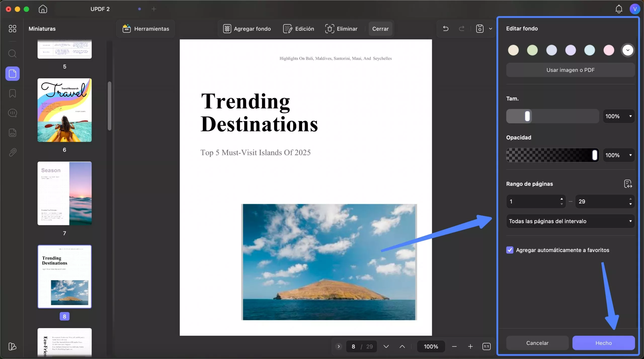The width and height of the screenshot is (644, 359).
Task: Click Cerrar in the toolbar
Action: click(380, 29)
